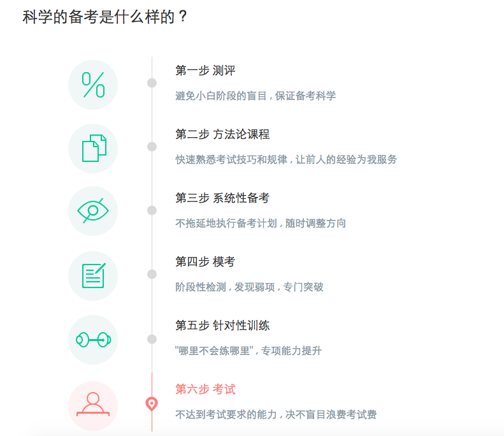This screenshot has width=504, height=436.
Task: Click the dumbbell targeted training icon
Action: (x=93, y=340)
